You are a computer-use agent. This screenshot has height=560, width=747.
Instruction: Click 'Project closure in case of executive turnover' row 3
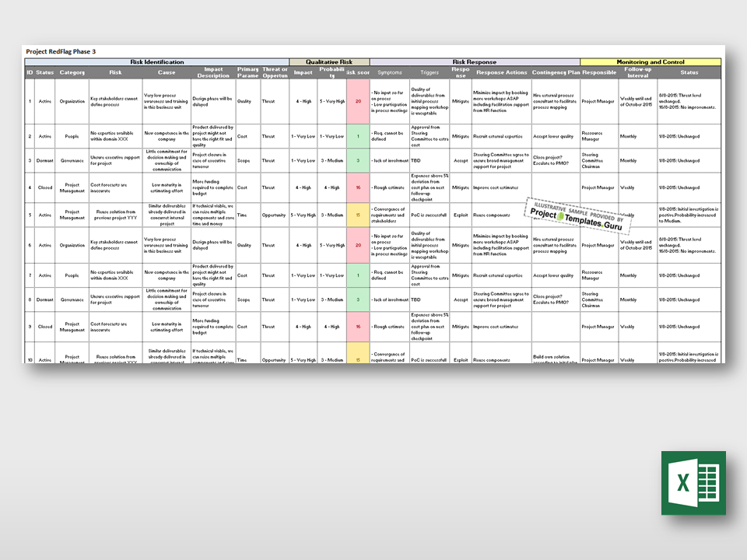213,160
